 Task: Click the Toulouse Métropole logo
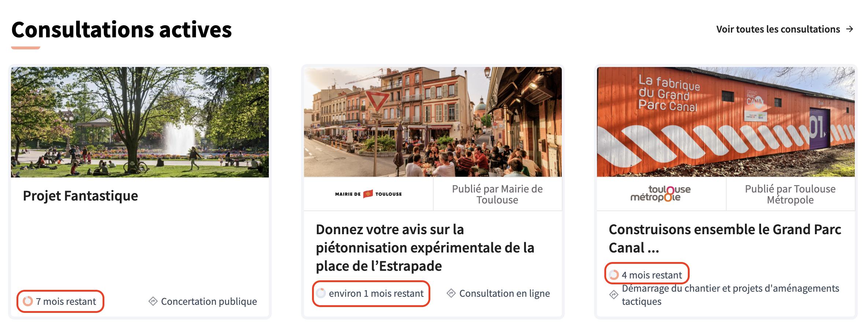click(x=661, y=194)
